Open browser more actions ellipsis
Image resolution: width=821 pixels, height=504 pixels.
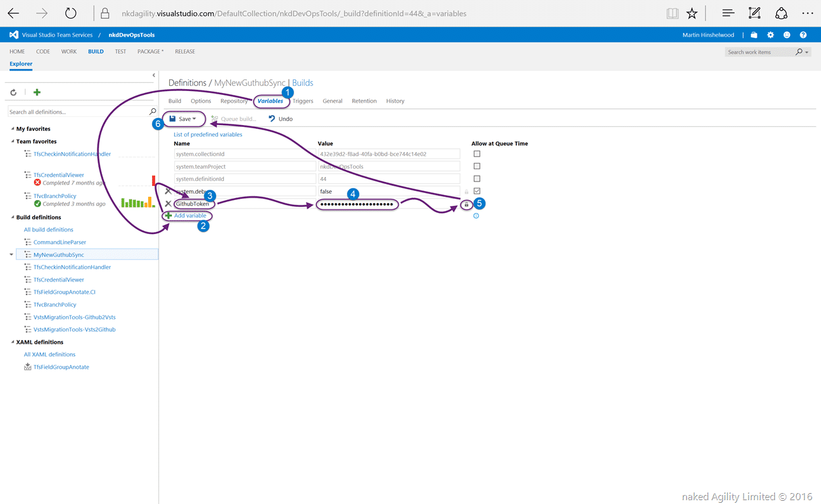808,13
